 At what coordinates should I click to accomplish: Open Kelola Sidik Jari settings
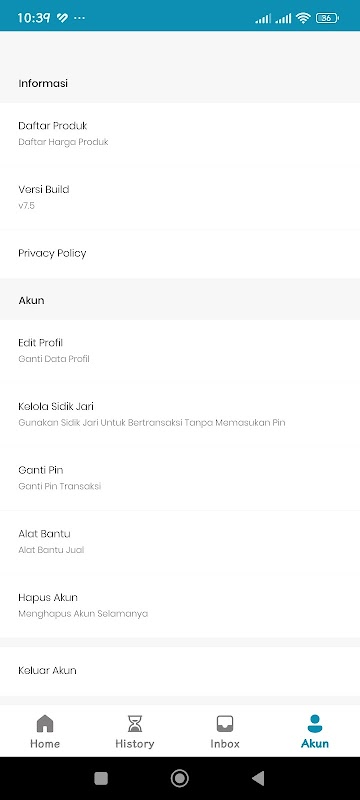tap(180, 414)
